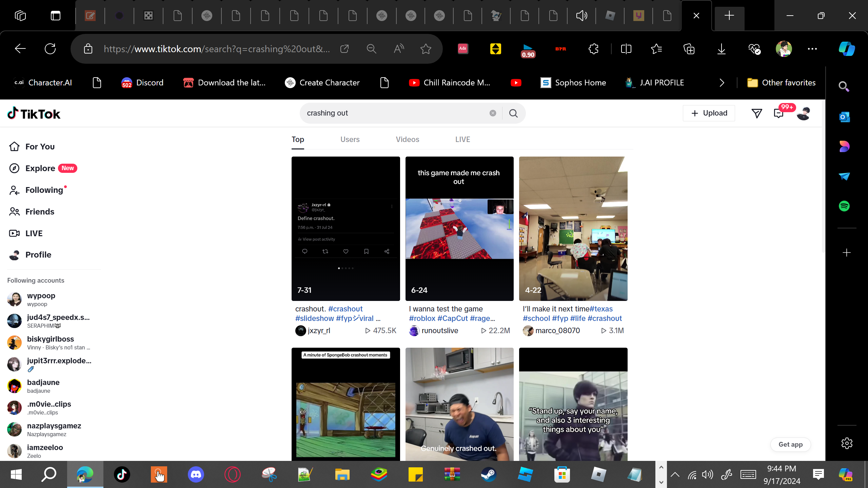Open Edge Copilot icon in toolbar
The height and width of the screenshot is (488, 868).
tap(847, 49)
